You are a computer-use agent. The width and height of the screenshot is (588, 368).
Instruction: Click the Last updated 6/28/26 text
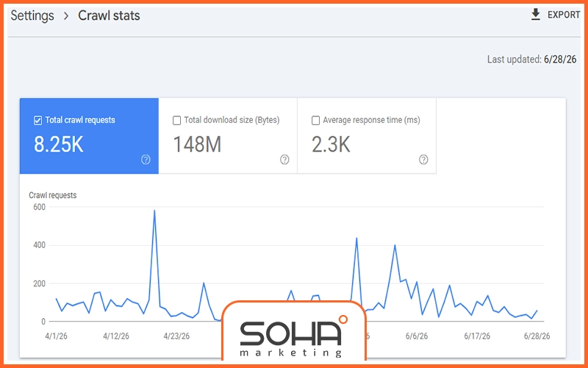(531, 60)
